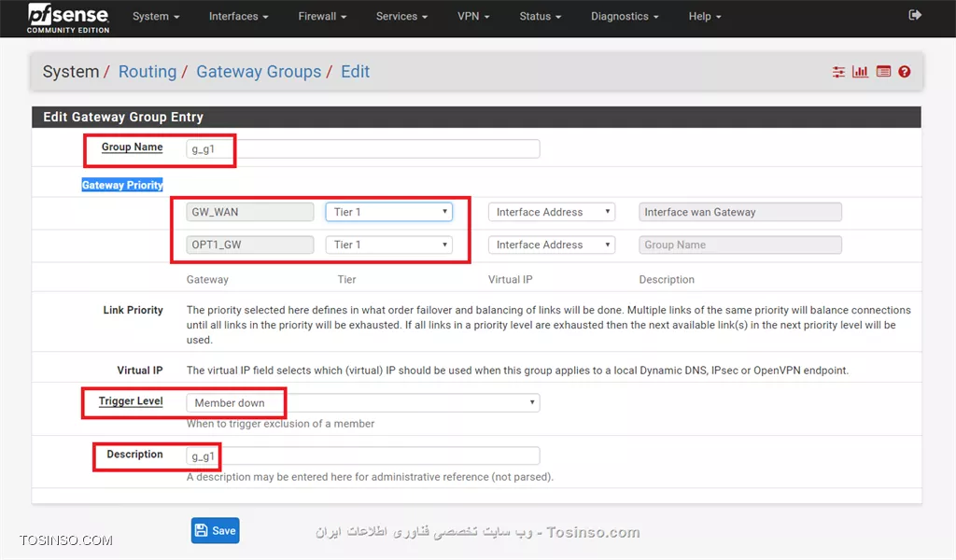The height and width of the screenshot is (560, 956).
Task: Click the pfSense Community Edition logo
Action: coord(67,18)
